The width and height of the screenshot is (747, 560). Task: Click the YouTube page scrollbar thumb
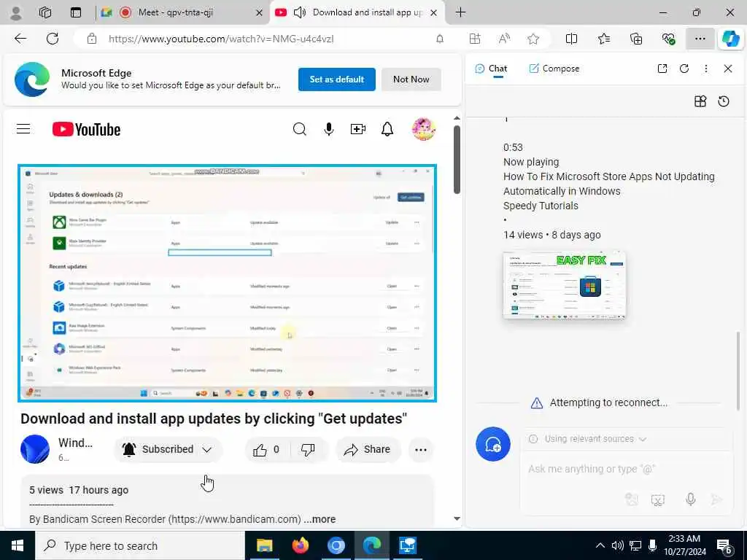point(457,160)
